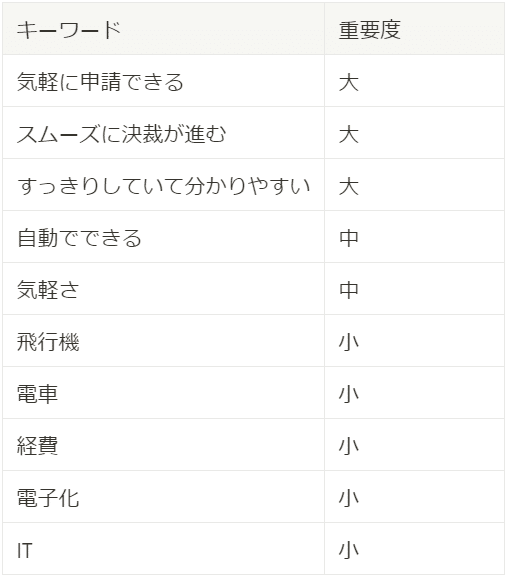This screenshot has height=577, width=508.
Task: Select the 自動でできる keyword cell
Action: (163, 237)
